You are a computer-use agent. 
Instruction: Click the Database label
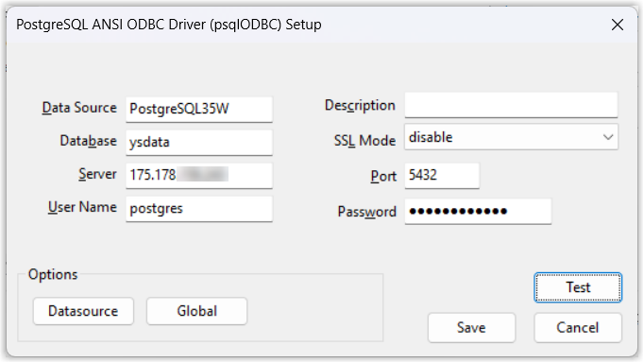tap(89, 141)
